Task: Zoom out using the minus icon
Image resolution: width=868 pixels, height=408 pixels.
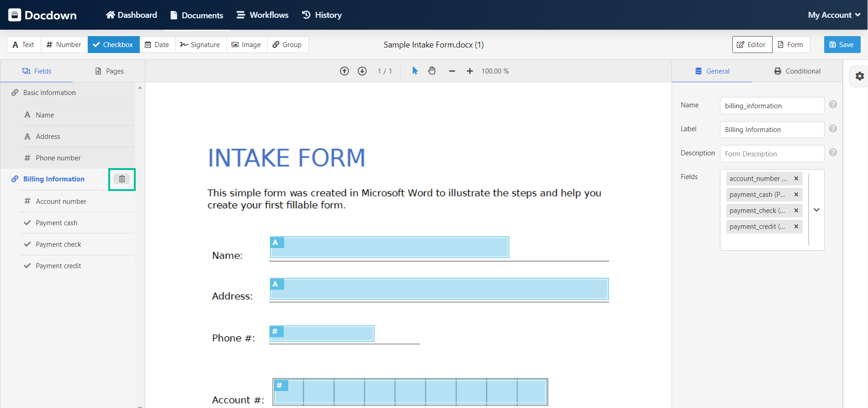Action: click(452, 71)
